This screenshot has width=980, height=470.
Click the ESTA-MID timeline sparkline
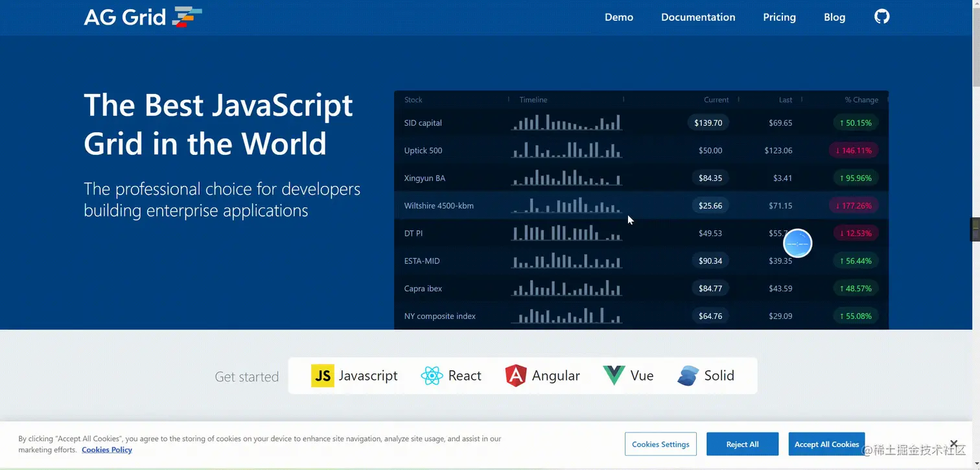pos(566,261)
